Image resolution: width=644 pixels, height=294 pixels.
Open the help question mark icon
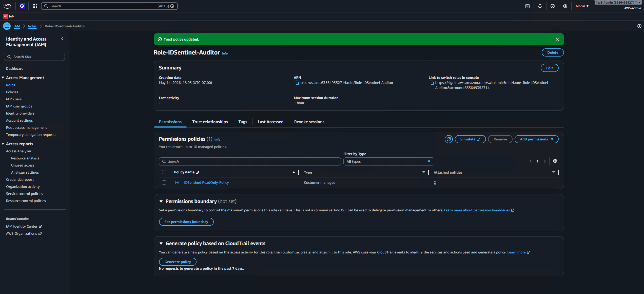(553, 6)
